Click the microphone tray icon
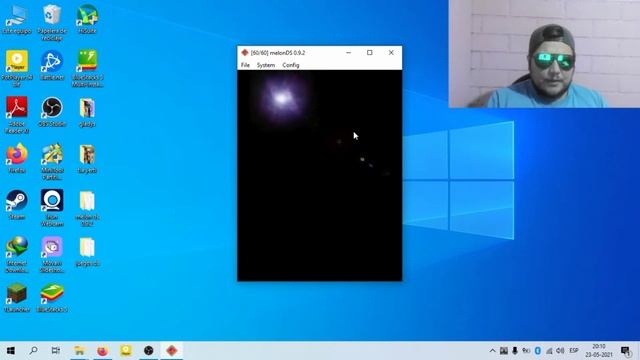 [x=515, y=351]
